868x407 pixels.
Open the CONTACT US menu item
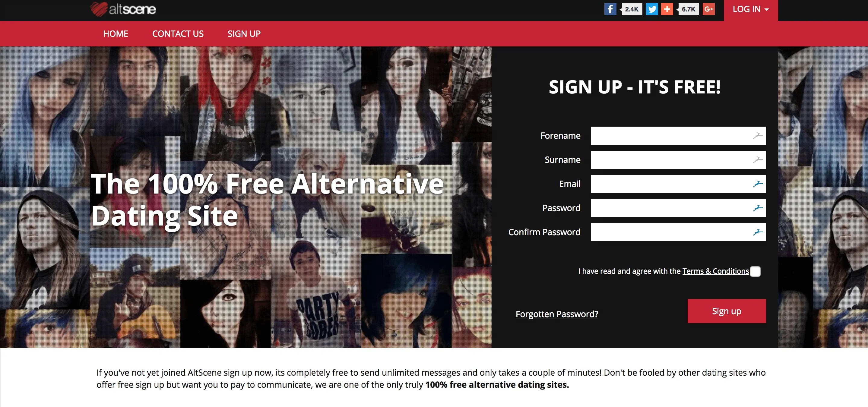coord(178,34)
